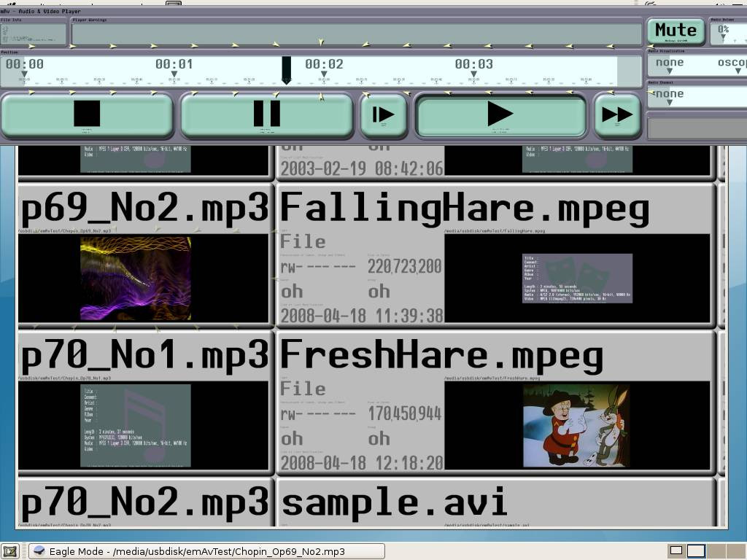Click the p70_No1.mp3 file title

(x=145, y=355)
